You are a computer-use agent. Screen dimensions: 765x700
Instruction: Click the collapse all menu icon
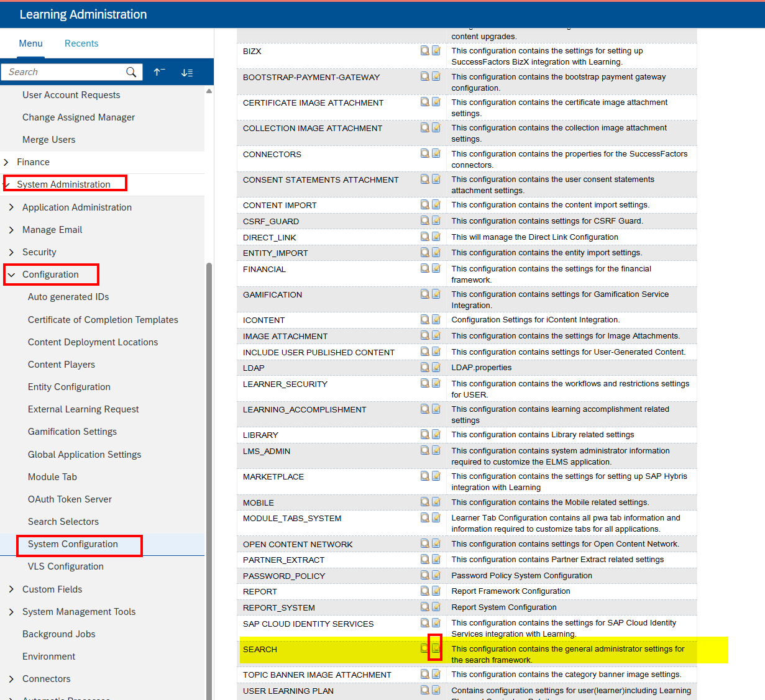[x=160, y=72]
